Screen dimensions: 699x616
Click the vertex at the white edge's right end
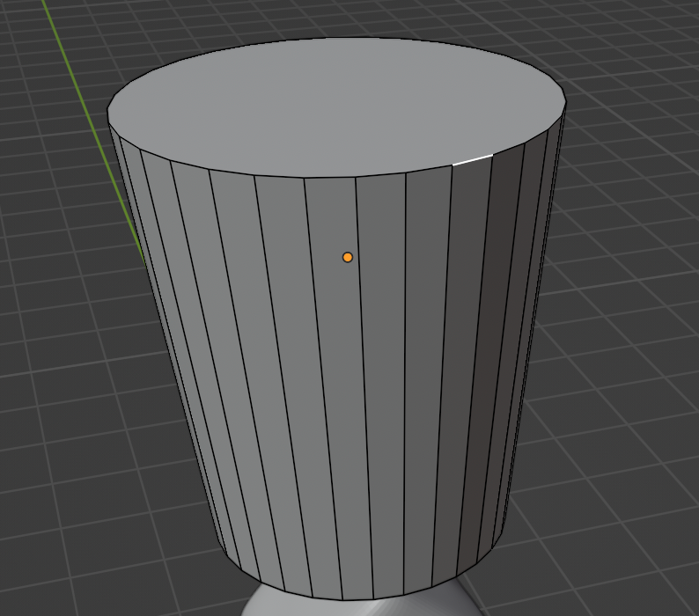pos(492,155)
